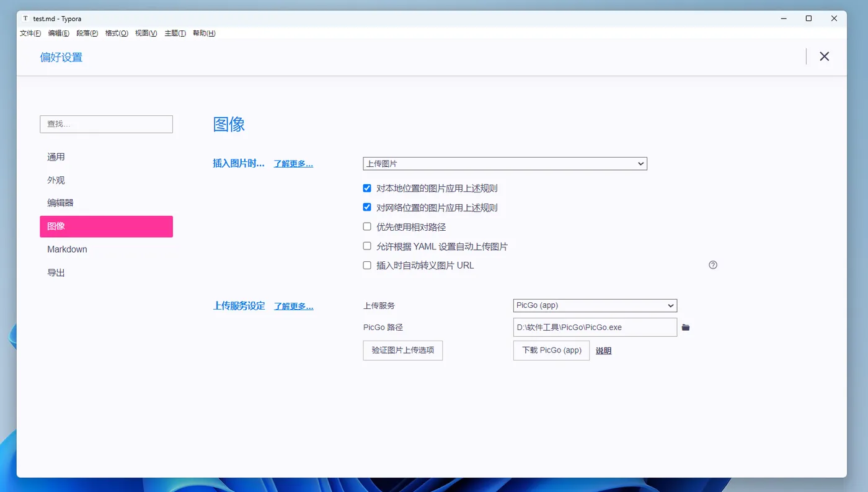Enable 优先使用相对路径 checkbox
Screen dimensions: 868x492
click(x=367, y=227)
